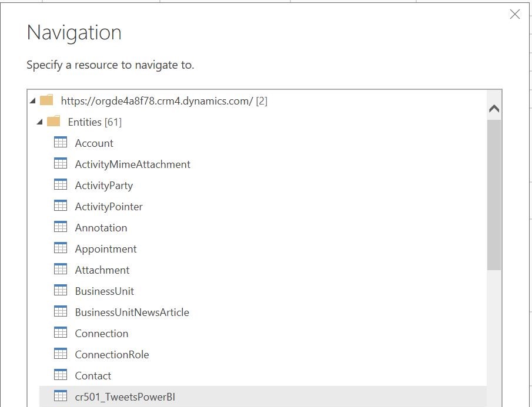Click the table icon beside Attachment

click(61, 269)
